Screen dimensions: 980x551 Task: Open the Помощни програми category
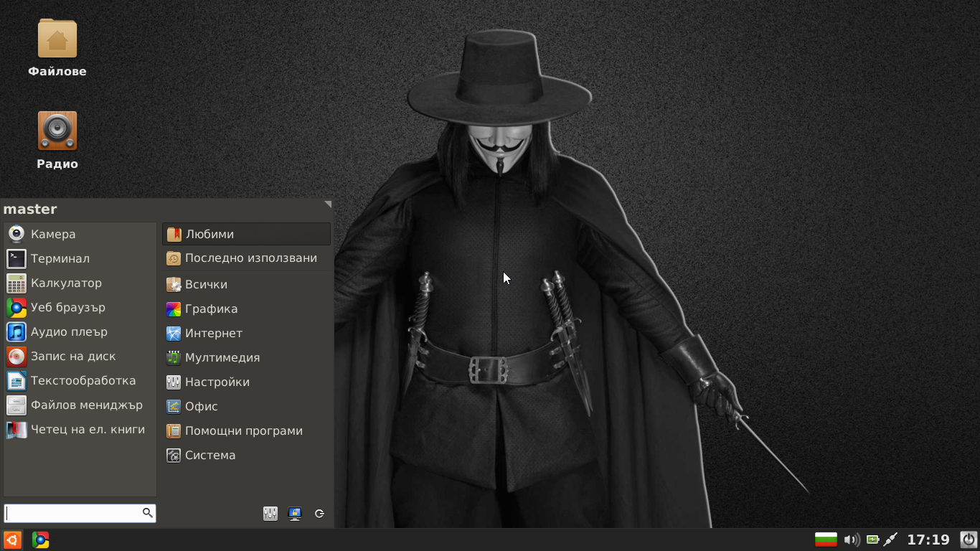pos(246,430)
